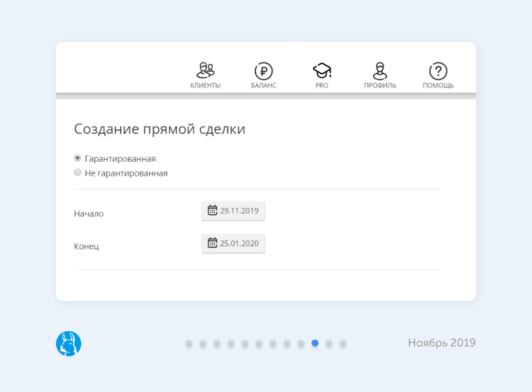Screen dimensions: 532x392
Task: Click the calendar icon in Конец field
Action: pyautogui.click(x=212, y=243)
